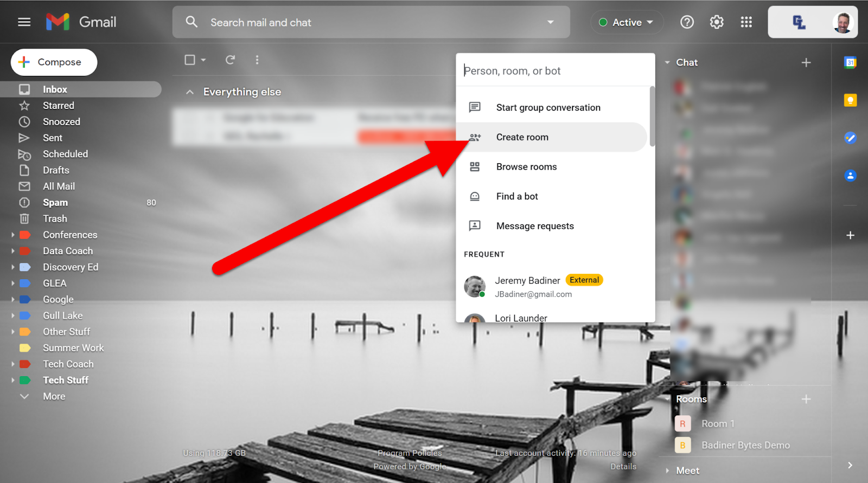
Task: Click the Rooms section plus icon
Action: [806, 400]
